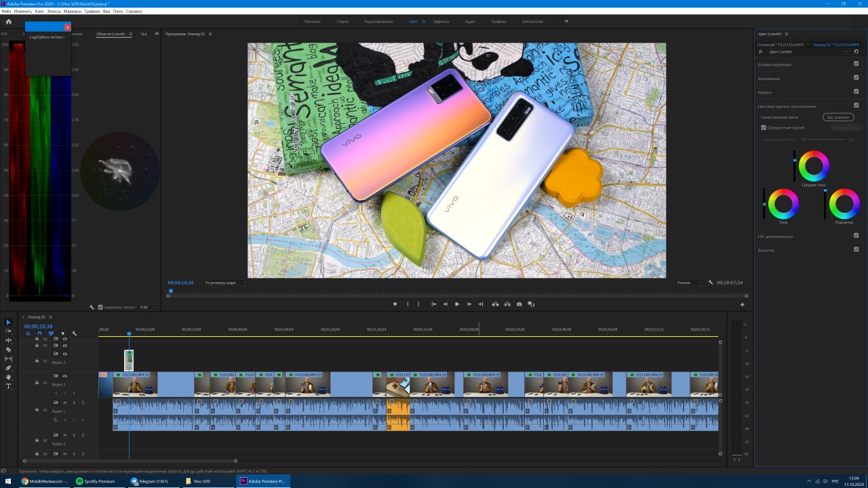Click the Highlights luminance slider
Screen dimensions: 868x488
[x=825, y=204]
